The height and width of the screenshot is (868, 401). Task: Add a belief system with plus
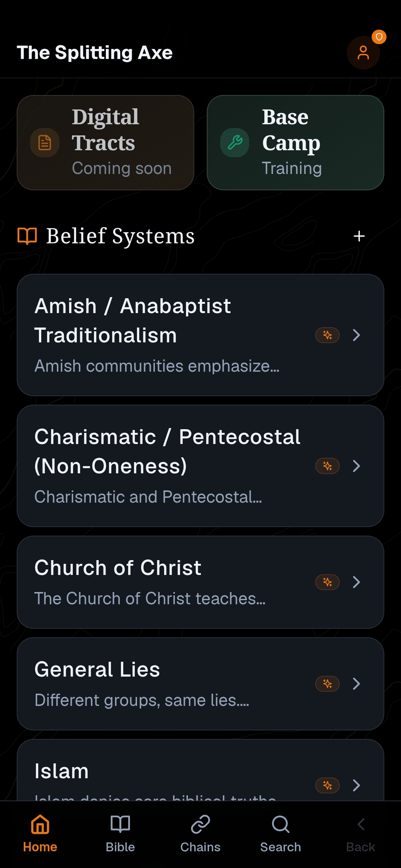(x=359, y=236)
